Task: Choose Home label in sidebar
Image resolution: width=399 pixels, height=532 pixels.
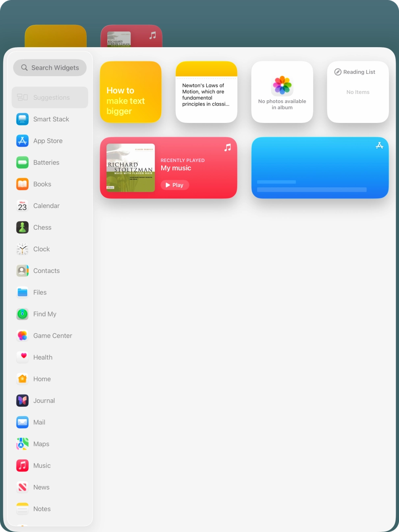Action: click(42, 379)
